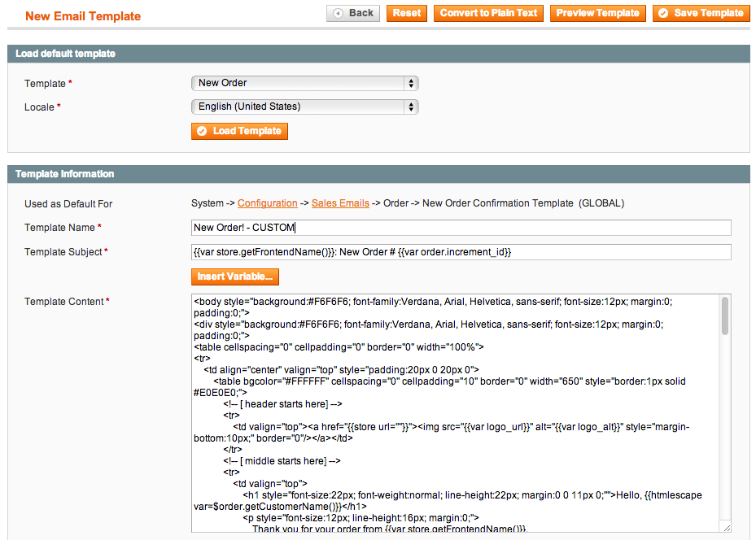Screen dimensions: 756x540
Task: Click the Save Template checkmark icon
Action: point(663,13)
